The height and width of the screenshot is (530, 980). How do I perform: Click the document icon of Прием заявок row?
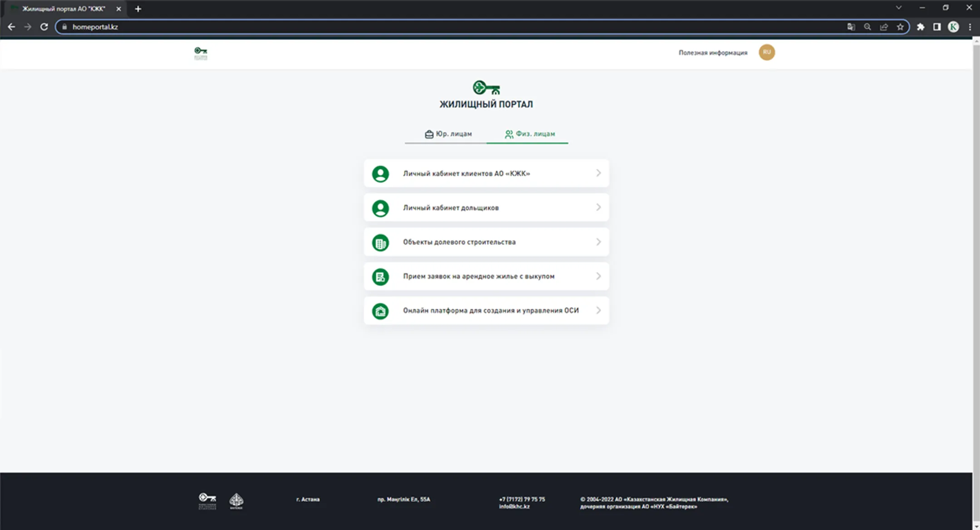tap(380, 277)
